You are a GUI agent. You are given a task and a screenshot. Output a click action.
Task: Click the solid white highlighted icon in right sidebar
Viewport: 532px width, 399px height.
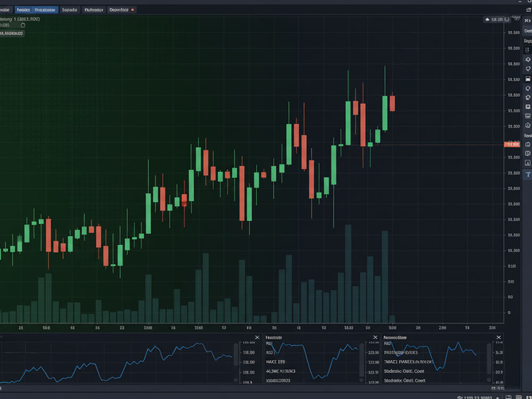click(528, 79)
